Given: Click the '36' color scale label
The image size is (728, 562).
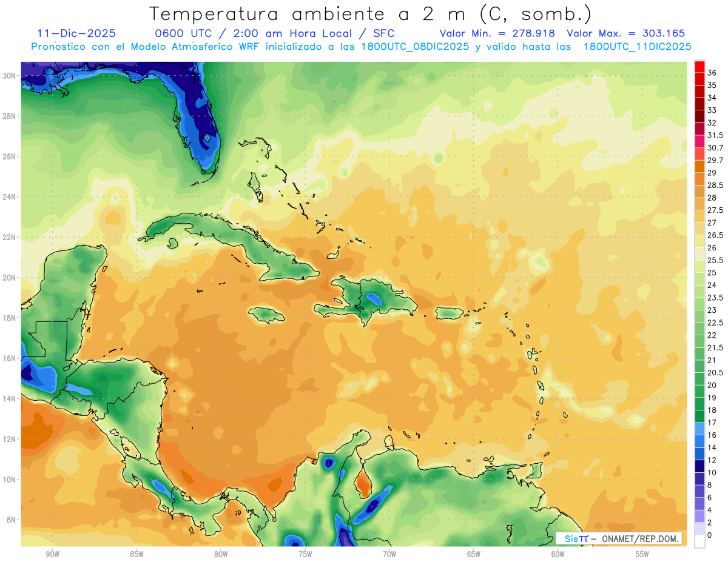Looking at the screenshot, I should (712, 73).
